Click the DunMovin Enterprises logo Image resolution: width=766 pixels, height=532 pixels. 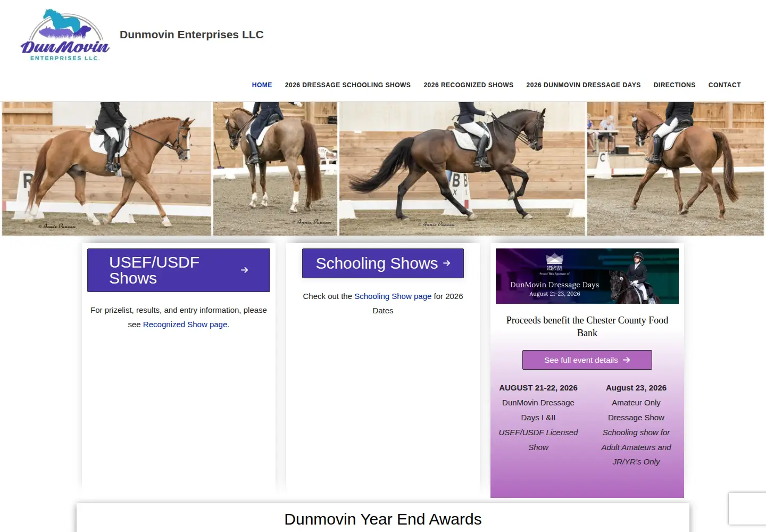65,35
